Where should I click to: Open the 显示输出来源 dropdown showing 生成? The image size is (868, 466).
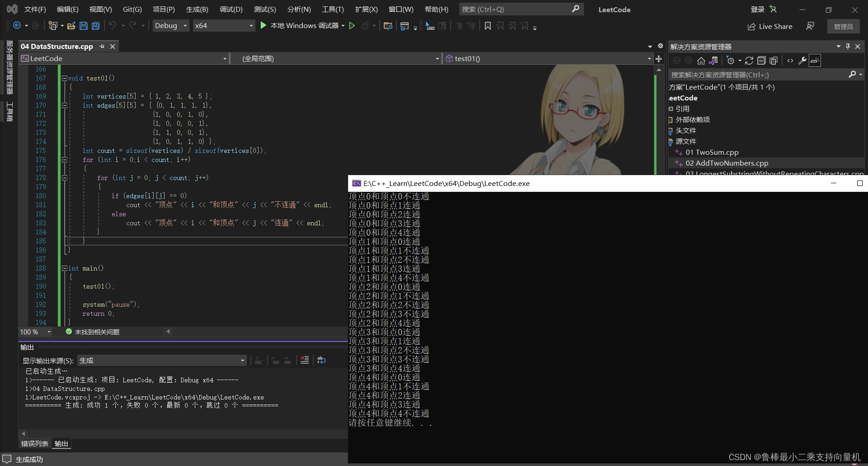coord(162,361)
